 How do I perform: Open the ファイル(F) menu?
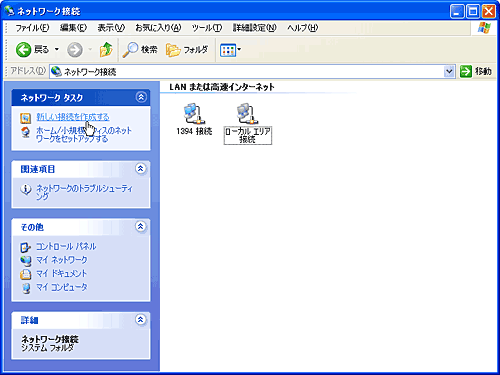pyautogui.click(x=32, y=28)
